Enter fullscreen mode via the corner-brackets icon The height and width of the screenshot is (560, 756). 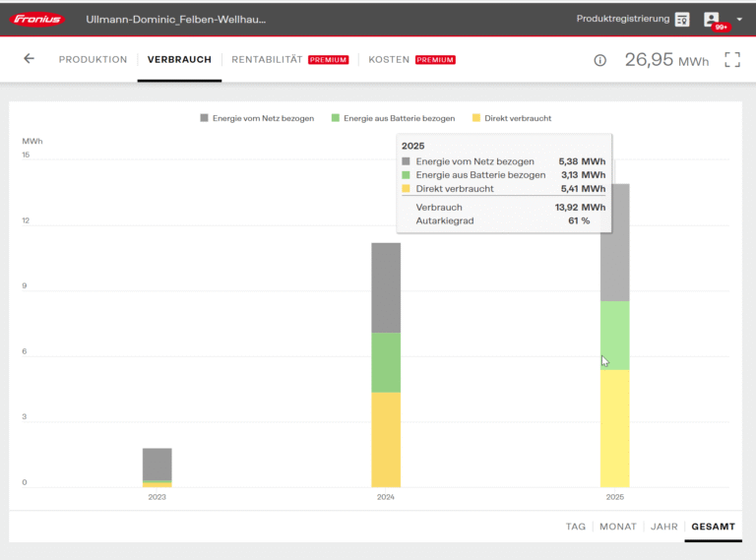tap(731, 60)
